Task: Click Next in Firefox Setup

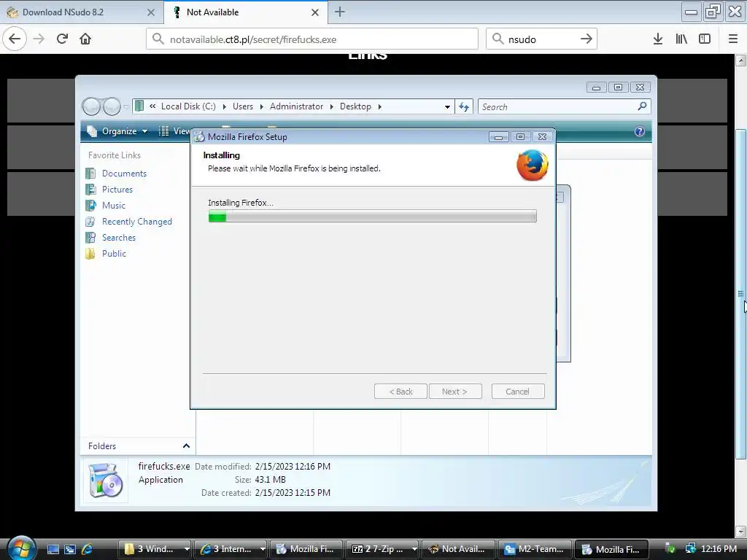Action: [455, 392]
